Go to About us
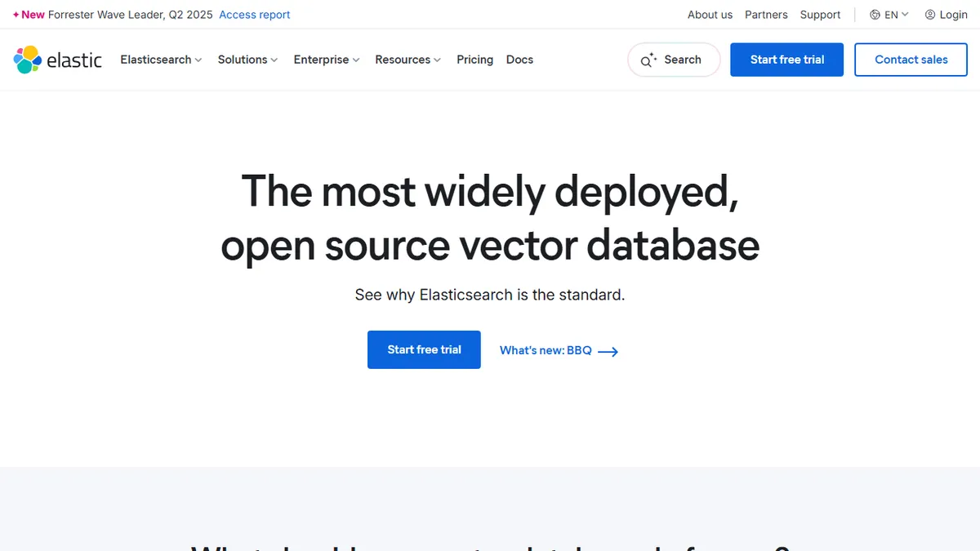980x551 pixels. pyautogui.click(x=710, y=15)
